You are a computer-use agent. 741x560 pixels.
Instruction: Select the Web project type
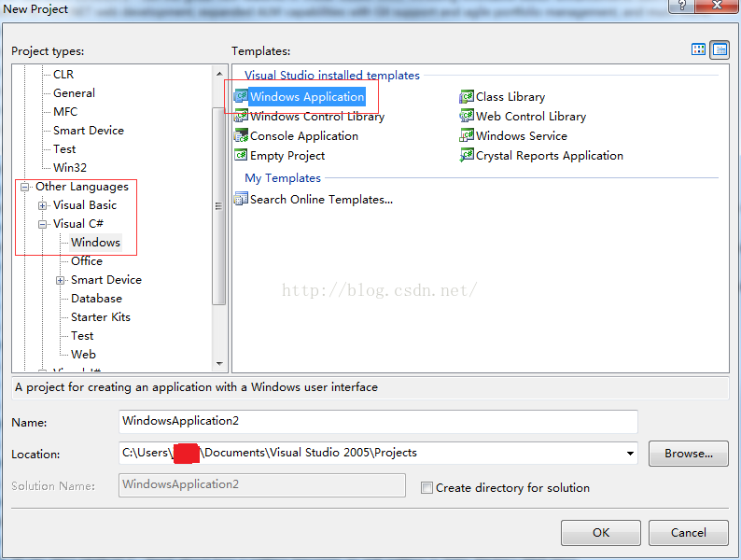[x=83, y=355]
